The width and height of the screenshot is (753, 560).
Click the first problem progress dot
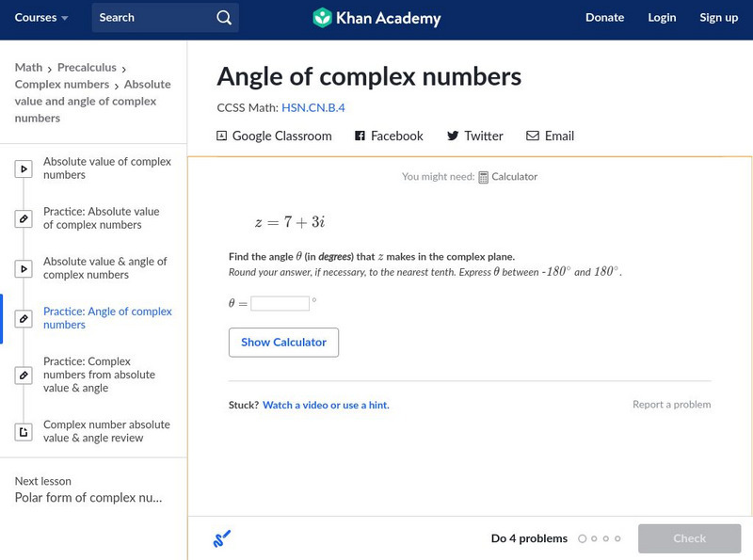[583, 539]
